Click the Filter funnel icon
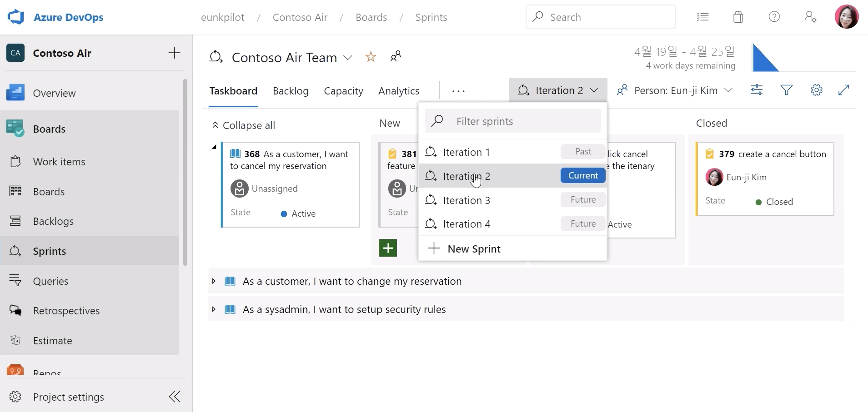 click(x=787, y=90)
